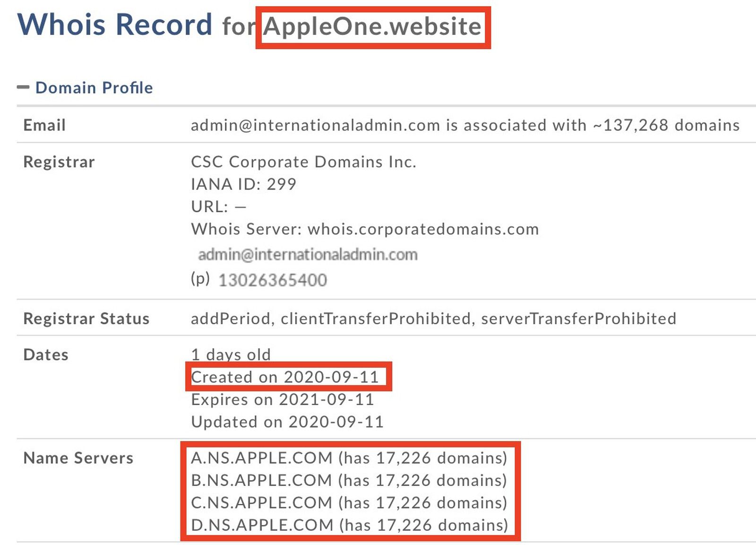Click the registrar phone number 13026365400
The height and width of the screenshot is (545, 756).
272,280
